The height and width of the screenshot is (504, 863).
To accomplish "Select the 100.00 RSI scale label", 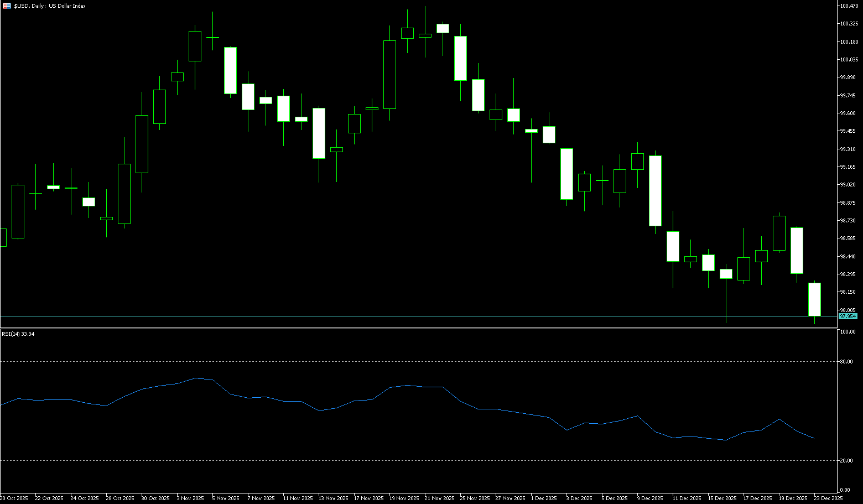I will click(x=848, y=332).
